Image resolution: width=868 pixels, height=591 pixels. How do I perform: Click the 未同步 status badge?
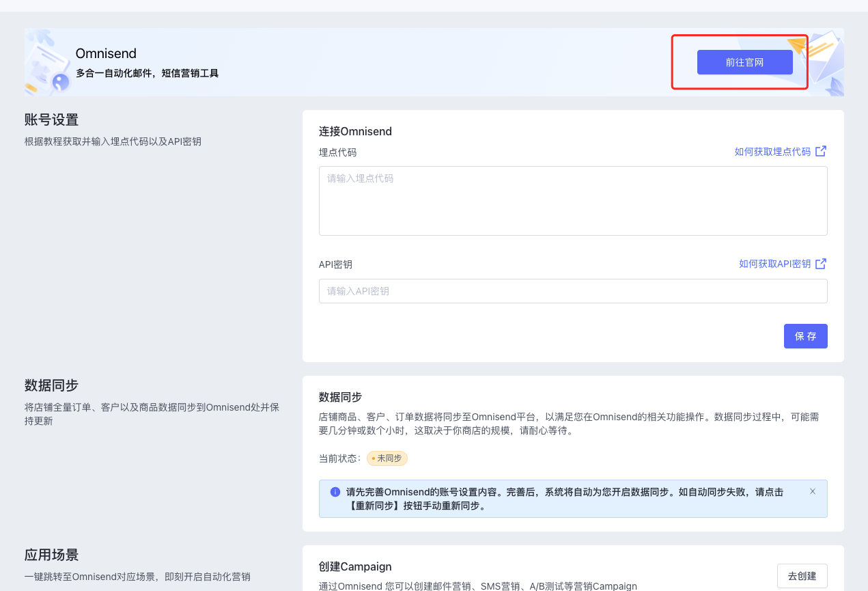pyautogui.click(x=387, y=458)
